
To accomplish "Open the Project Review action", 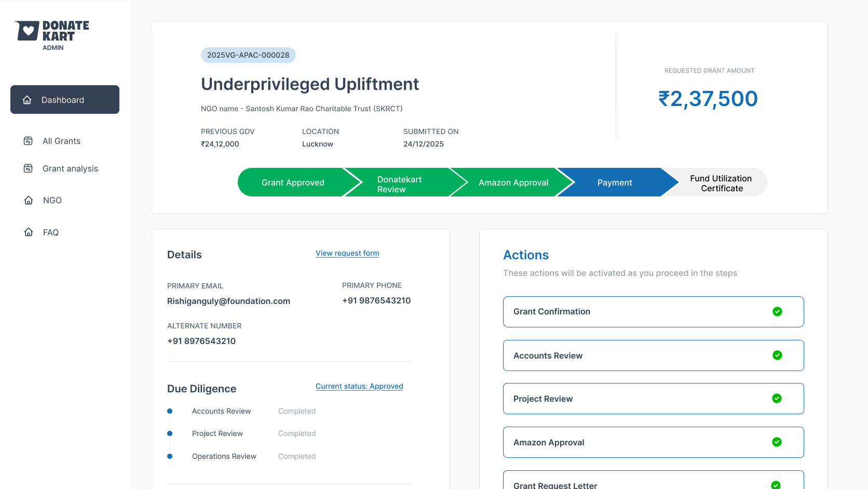I will 654,399.
